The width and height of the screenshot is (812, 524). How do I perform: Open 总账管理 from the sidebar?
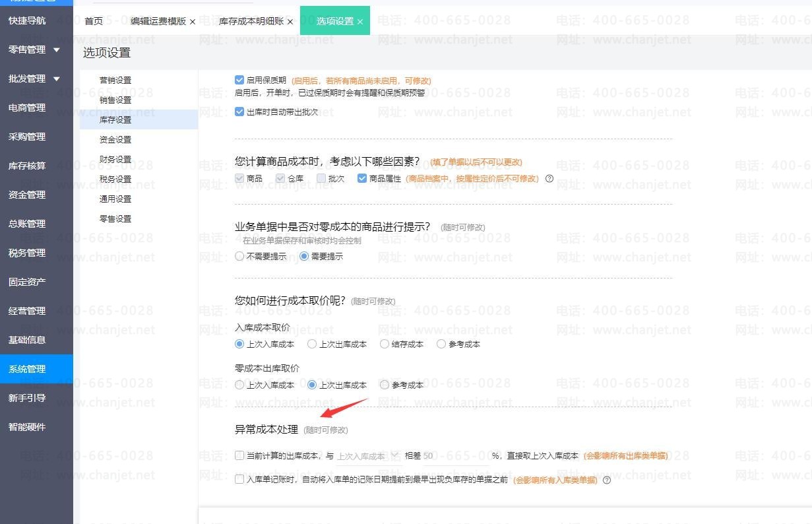[27, 224]
